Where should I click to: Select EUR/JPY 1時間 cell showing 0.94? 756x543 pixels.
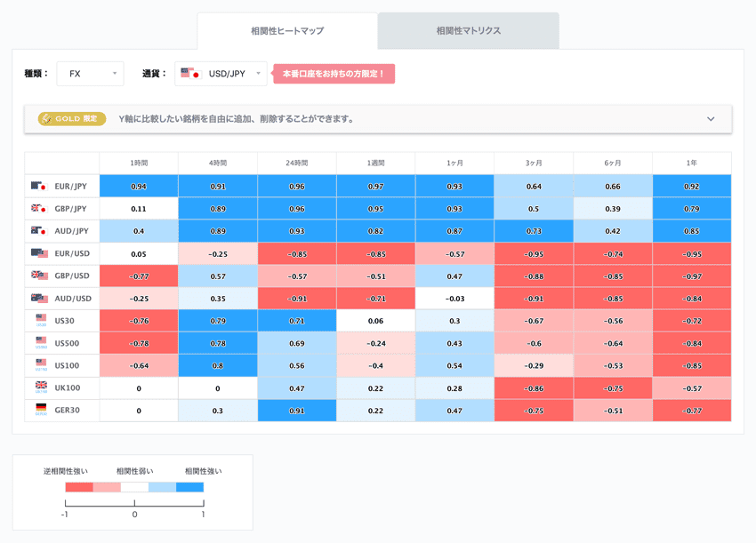tap(139, 187)
